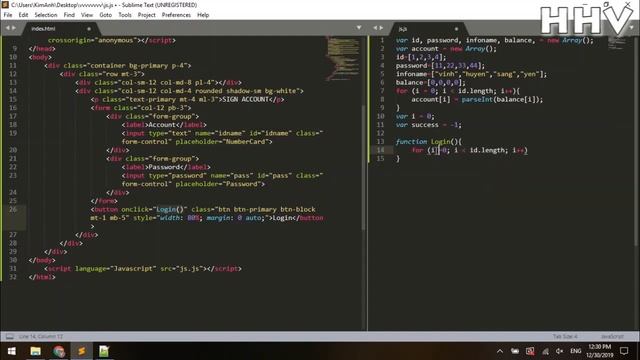The height and width of the screenshot is (360, 640).
Task: Click the 'password=[11,22,33,44];' line
Action: [440, 65]
